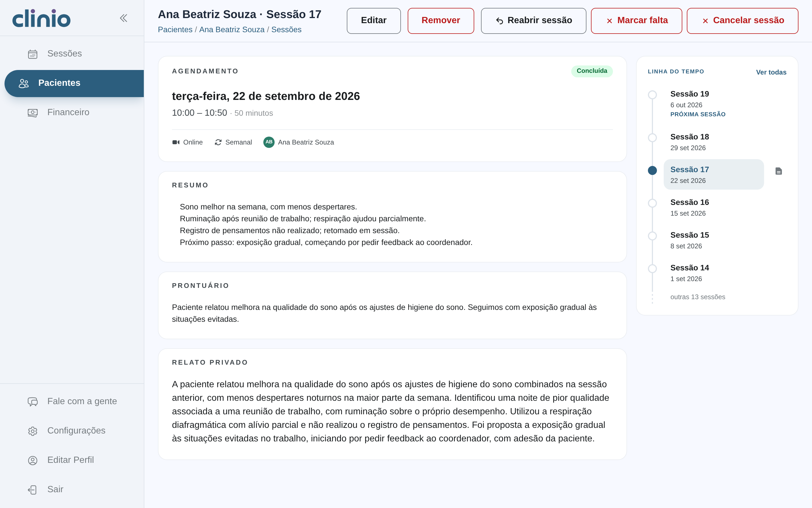Image resolution: width=812 pixels, height=508 pixels.
Task: Select Editar Perfil in the sidebar
Action: click(74, 460)
